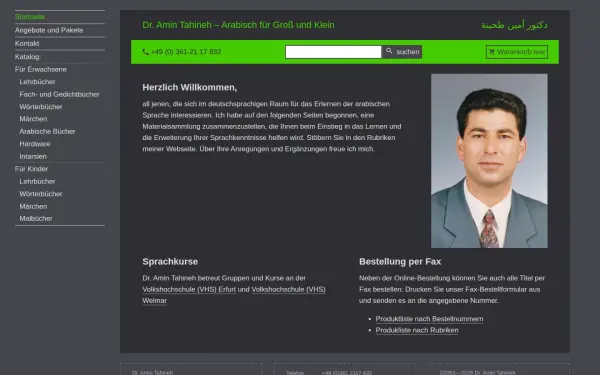
Task: Select Für Kinder category
Action: pos(31,169)
